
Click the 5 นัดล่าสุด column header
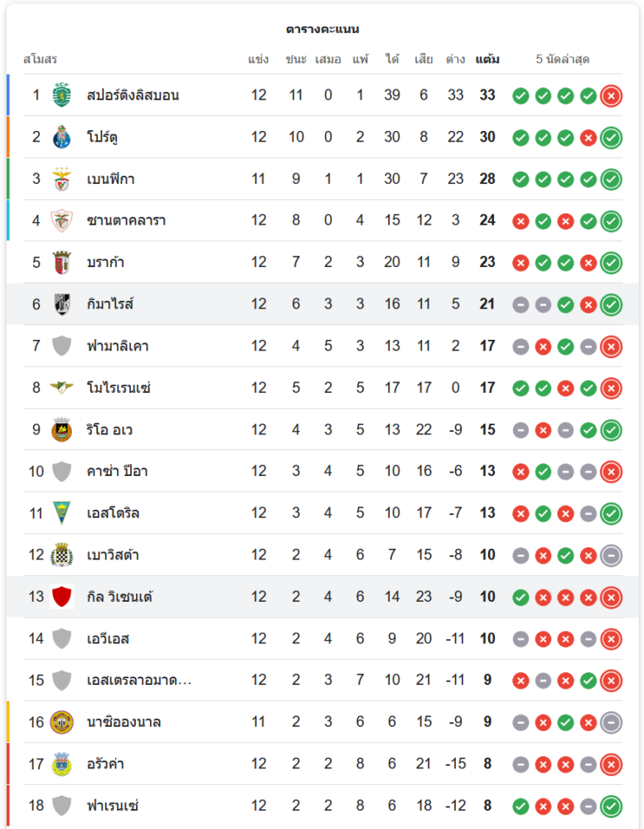(563, 60)
